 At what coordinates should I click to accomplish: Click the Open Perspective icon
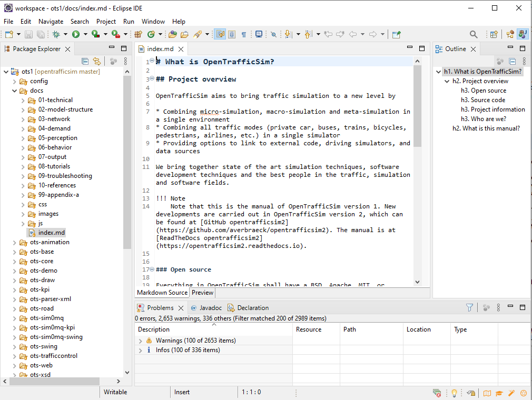(494, 34)
